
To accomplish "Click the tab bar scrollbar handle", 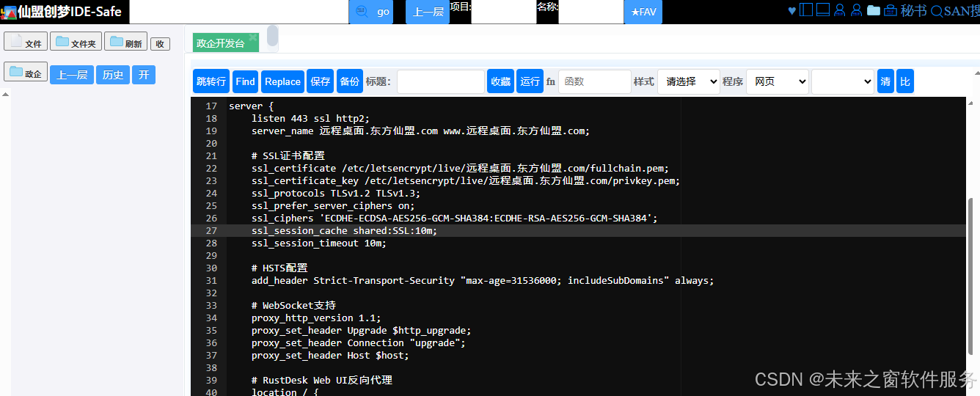I will pyautogui.click(x=272, y=35).
